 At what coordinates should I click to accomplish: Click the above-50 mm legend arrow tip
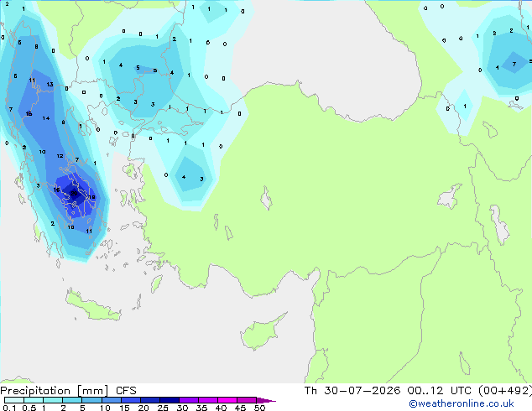point(266,400)
